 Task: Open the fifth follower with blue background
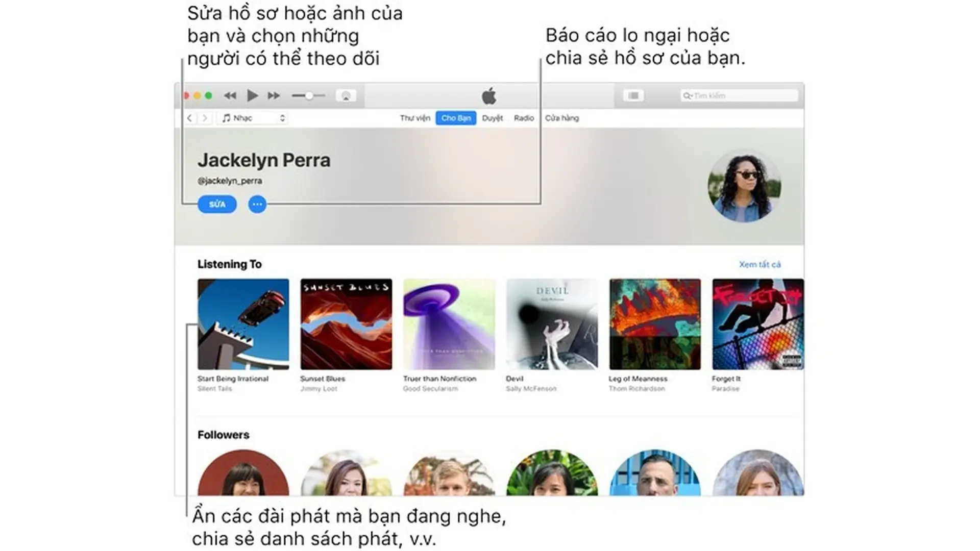point(655,472)
